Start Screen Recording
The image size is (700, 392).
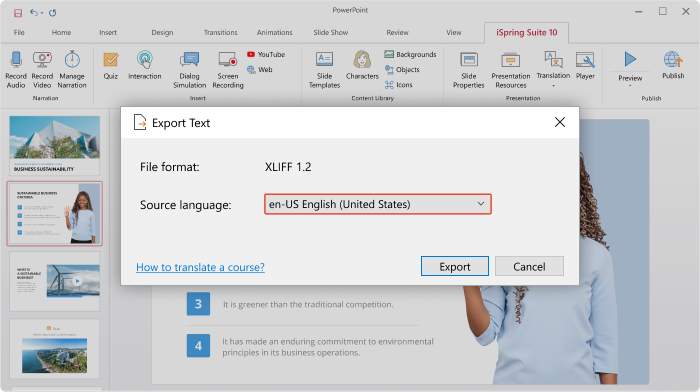[x=228, y=70]
